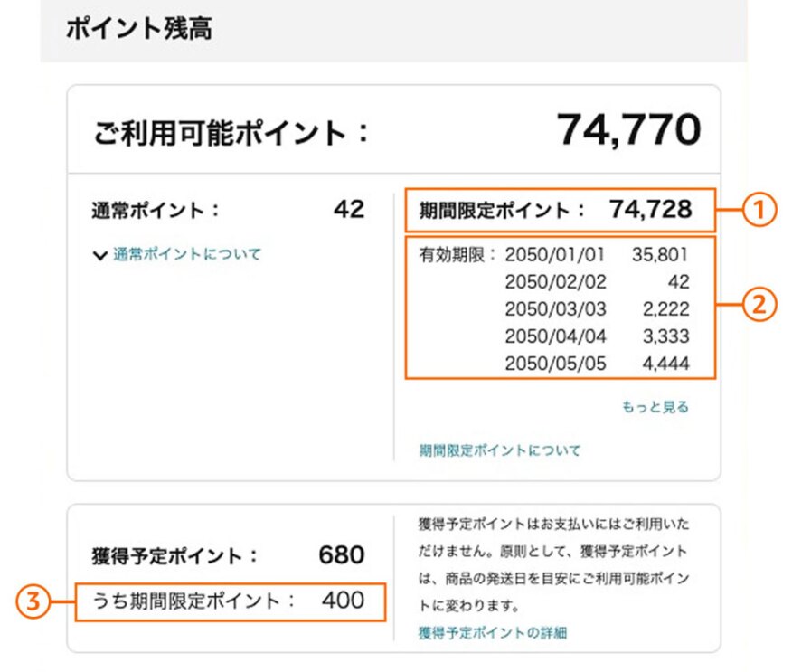The image size is (792, 672).
Task: Click the circled number 3 annotation icon
Action: click(x=33, y=602)
